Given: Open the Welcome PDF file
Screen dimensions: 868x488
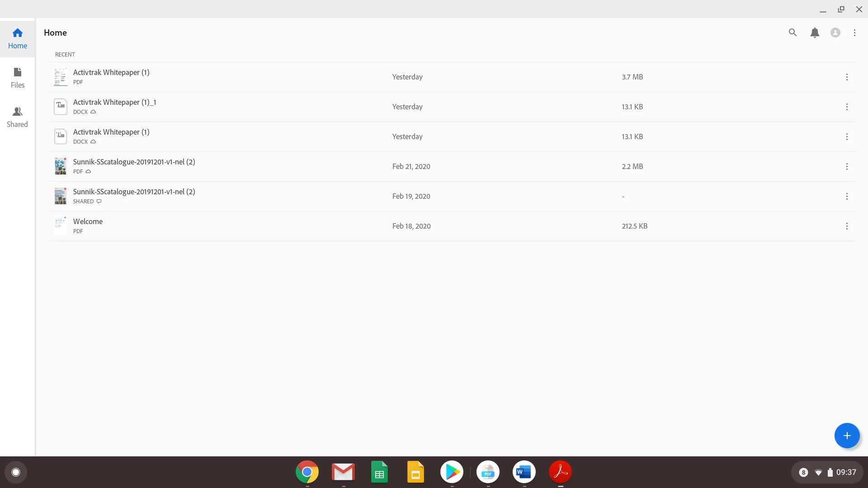Looking at the screenshot, I should pos(88,221).
